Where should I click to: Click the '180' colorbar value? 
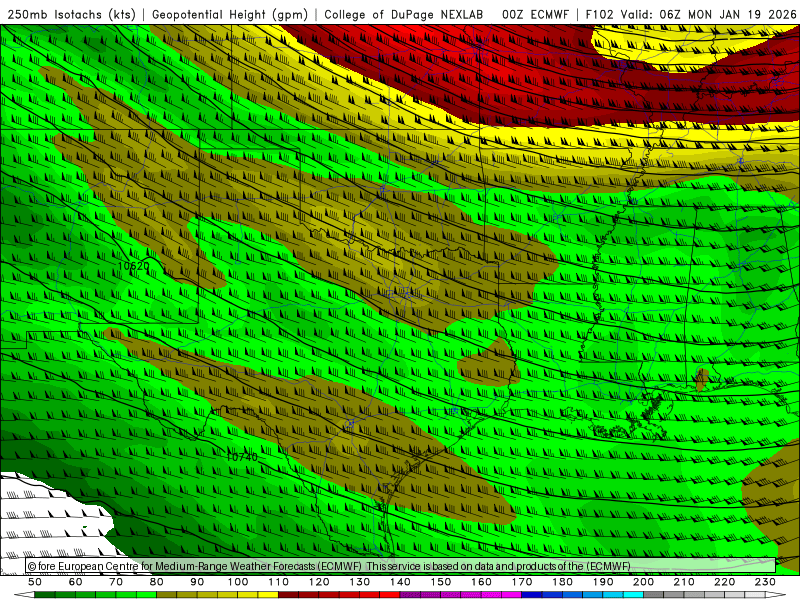pos(562,582)
